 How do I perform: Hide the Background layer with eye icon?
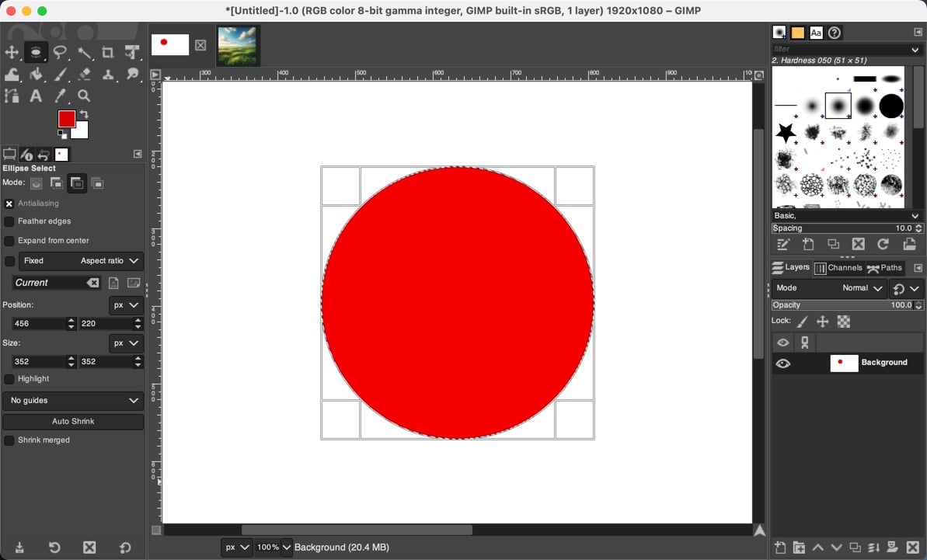click(782, 363)
